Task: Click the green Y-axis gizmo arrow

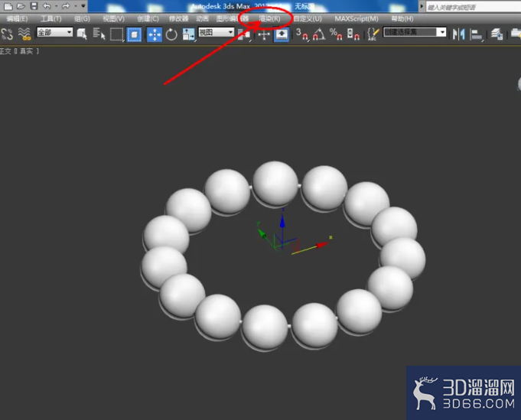Action: pyautogui.click(x=262, y=234)
